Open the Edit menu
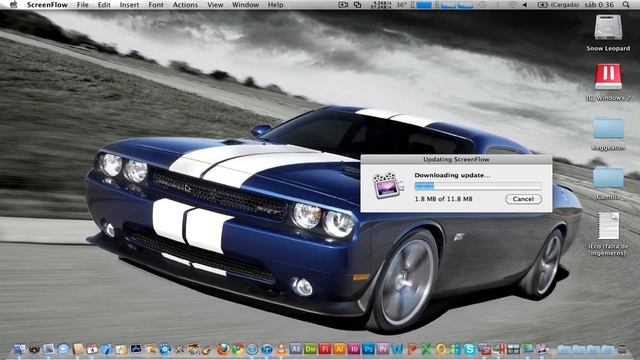The width and height of the screenshot is (640, 360). pos(104,5)
